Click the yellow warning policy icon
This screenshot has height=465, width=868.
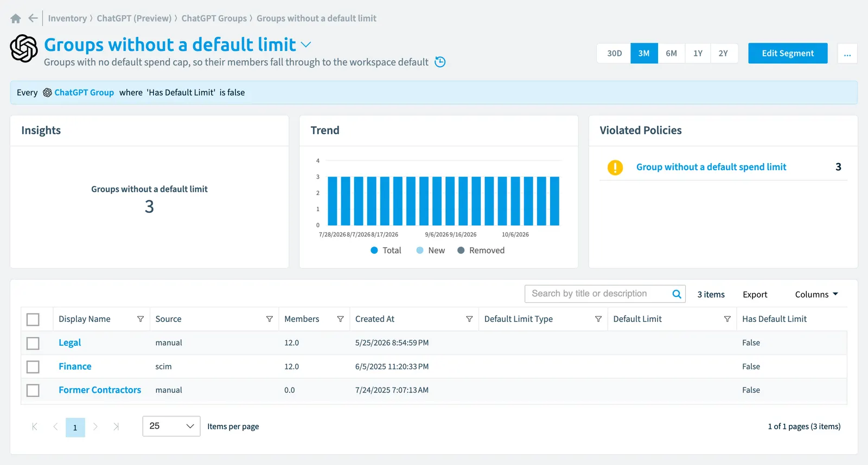pos(615,167)
